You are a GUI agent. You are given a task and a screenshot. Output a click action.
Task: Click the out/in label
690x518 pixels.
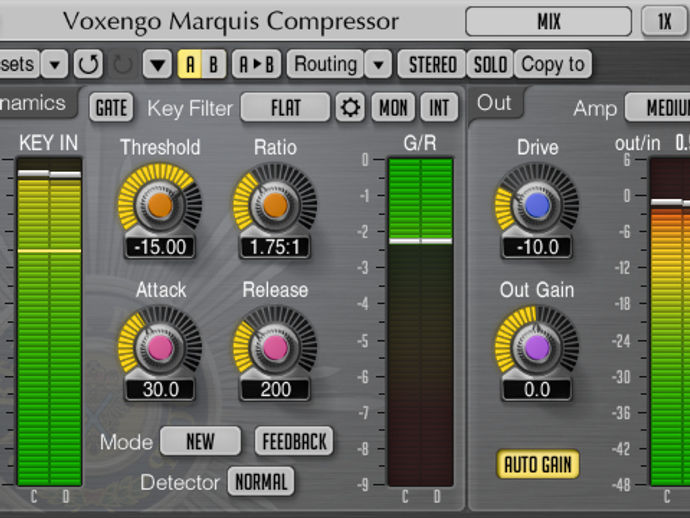(x=637, y=143)
